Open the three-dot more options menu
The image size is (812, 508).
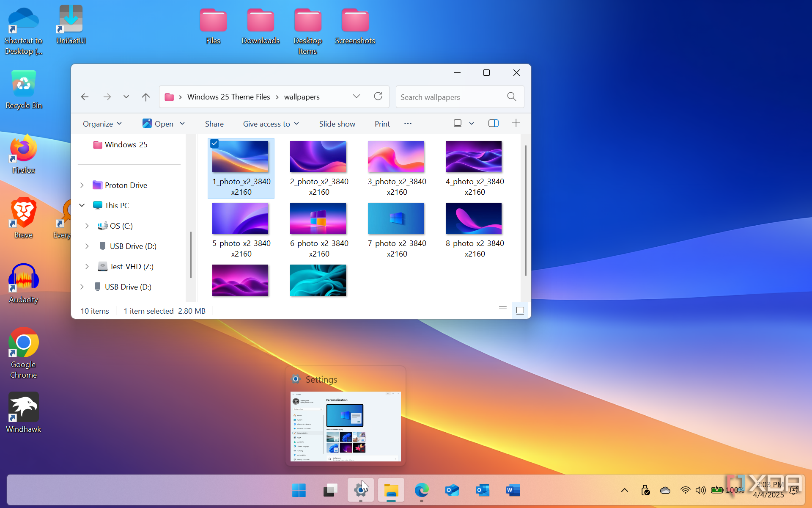(408, 124)
